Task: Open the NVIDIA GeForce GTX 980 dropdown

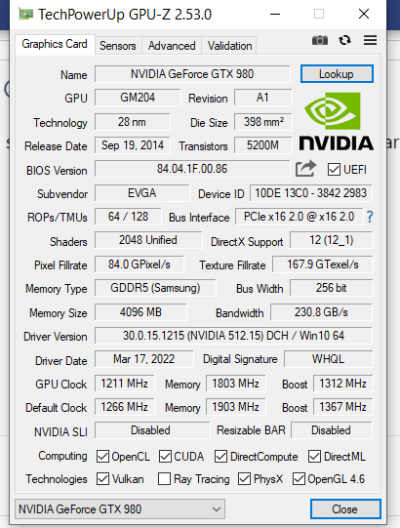Action: pyautogui.click(x=120, y=509)
